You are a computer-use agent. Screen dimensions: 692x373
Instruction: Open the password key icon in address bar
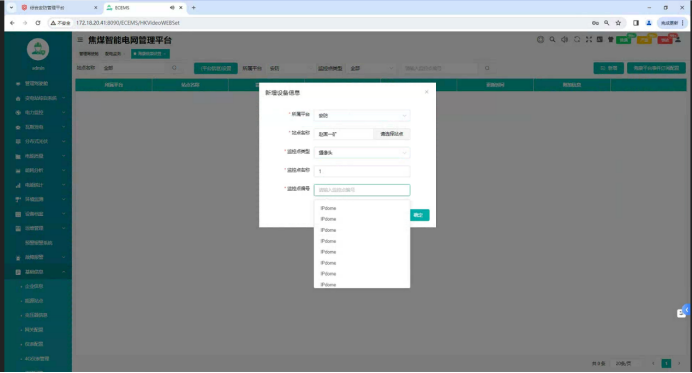[x=595, y=23]
